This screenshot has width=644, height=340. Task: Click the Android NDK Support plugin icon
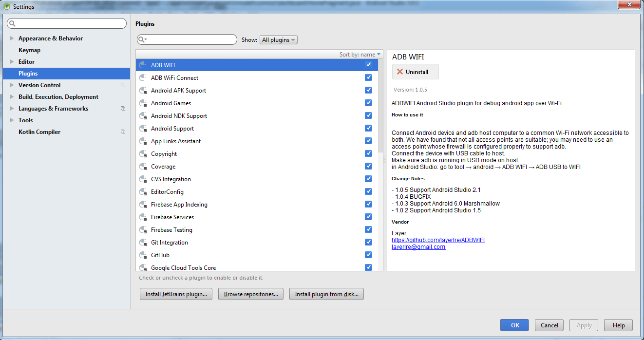(x=143, y=115)
